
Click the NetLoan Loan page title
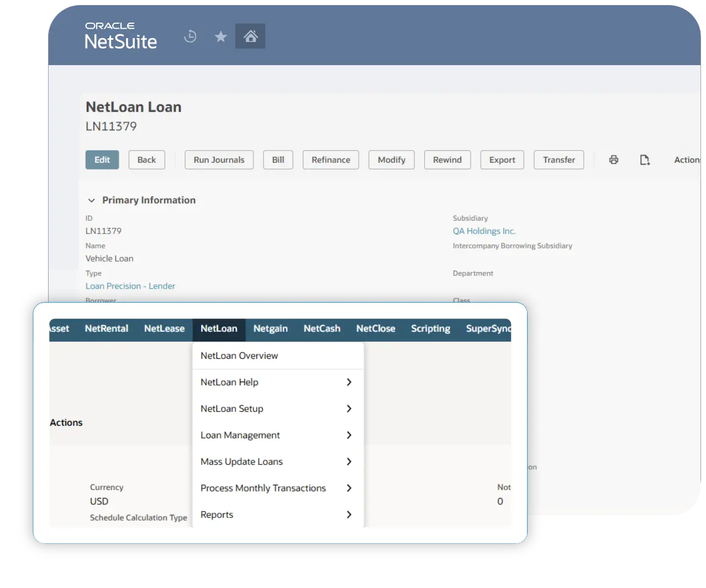coord(134,107)
